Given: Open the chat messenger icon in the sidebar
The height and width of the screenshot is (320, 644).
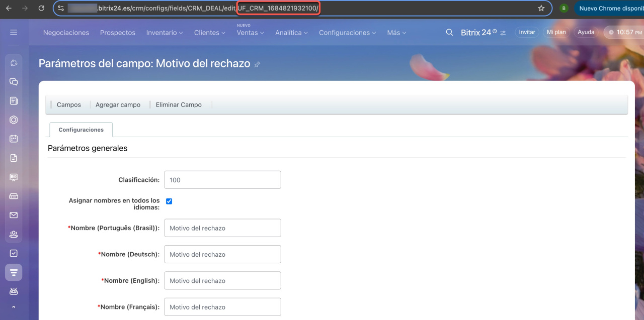Looking at the screenshot, I should click(x=14, y=81).
